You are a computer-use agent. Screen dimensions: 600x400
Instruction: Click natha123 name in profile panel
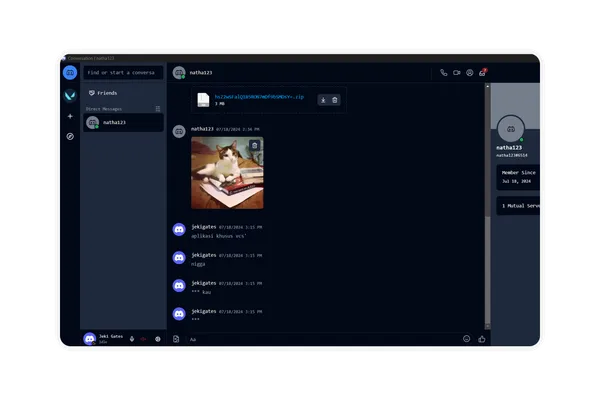point(509,148)
